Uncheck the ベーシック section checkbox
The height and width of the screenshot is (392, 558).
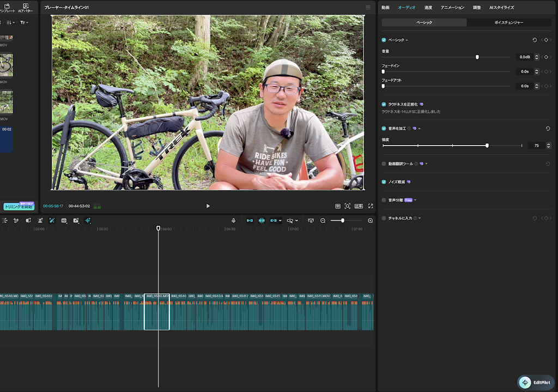pyautogui.click(x=384, y=40)
